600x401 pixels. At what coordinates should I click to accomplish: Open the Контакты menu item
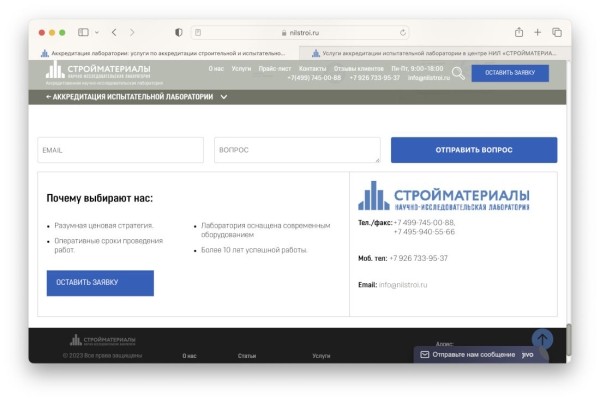(x=312, y=68)
